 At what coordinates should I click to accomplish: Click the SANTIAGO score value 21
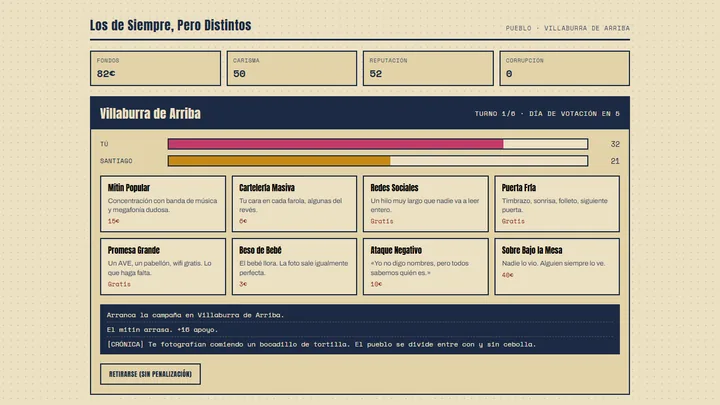pos(615,161)
